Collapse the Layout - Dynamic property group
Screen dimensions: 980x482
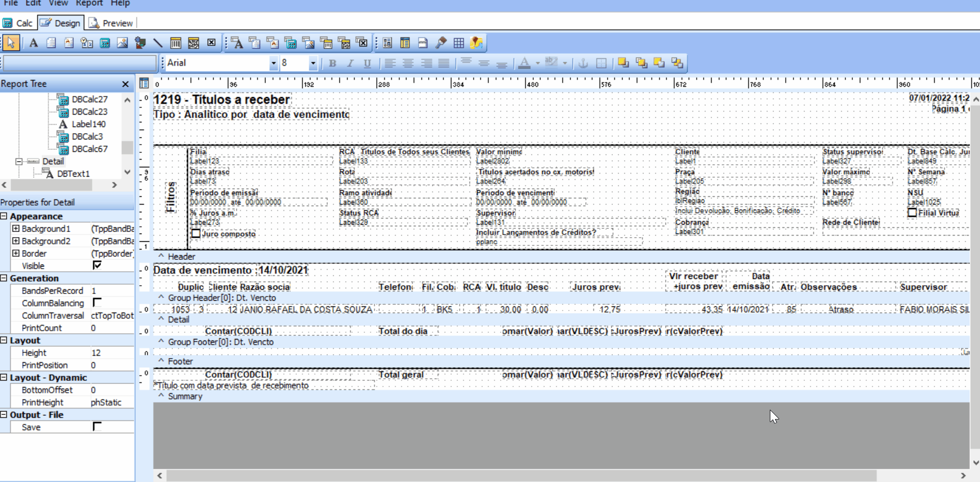coord(4,377)
